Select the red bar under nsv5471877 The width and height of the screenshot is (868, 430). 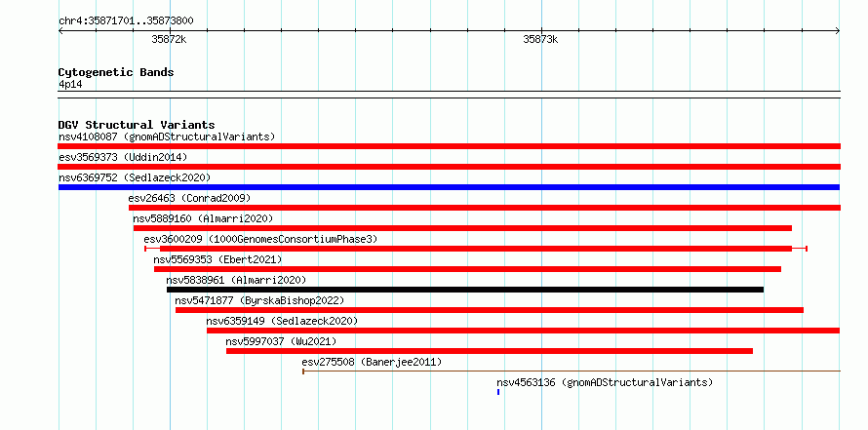pos(490,310)
